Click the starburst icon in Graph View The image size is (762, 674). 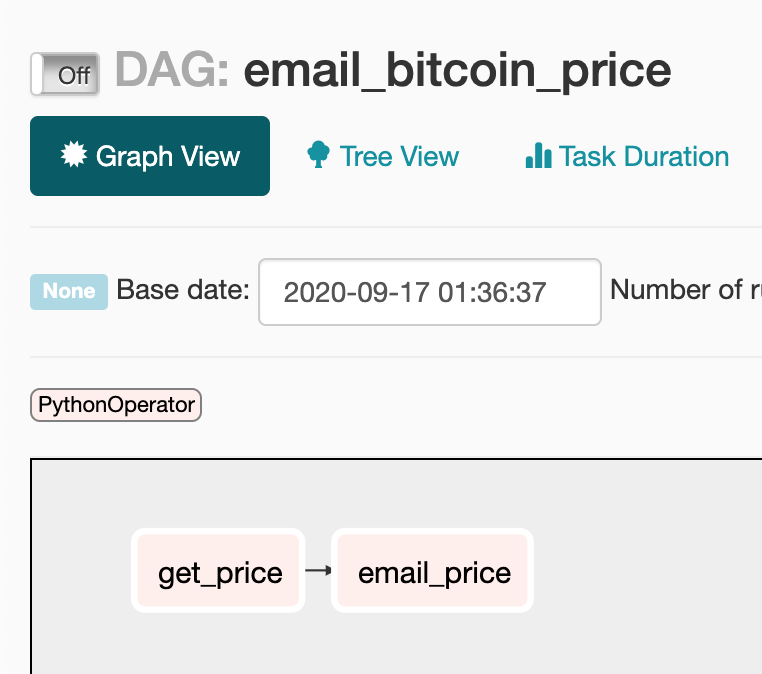tap(74, 155)
